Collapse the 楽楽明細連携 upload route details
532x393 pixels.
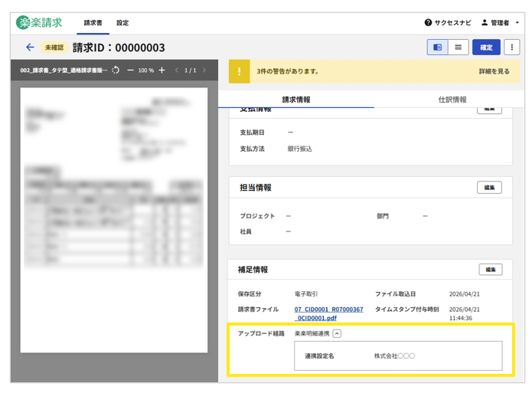click(337, 333)
